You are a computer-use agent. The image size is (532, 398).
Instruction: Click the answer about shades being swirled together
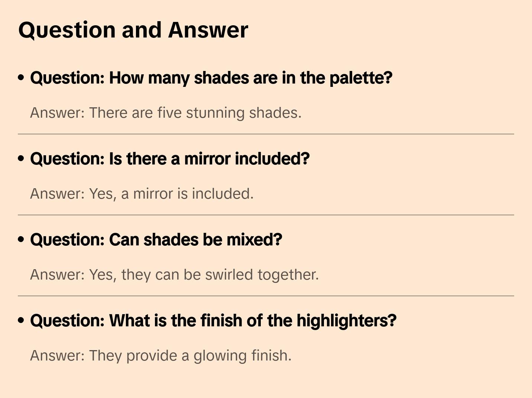point(174,275)
